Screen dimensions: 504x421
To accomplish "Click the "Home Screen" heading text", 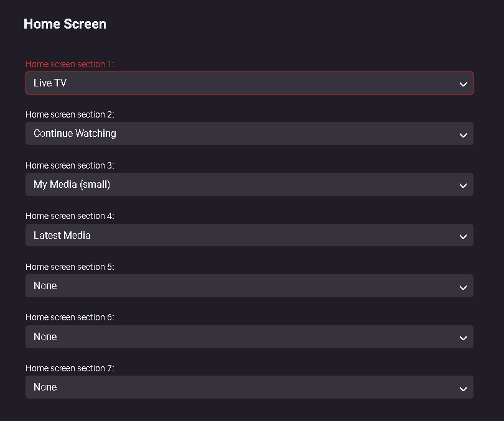I will tap(65, 24).
